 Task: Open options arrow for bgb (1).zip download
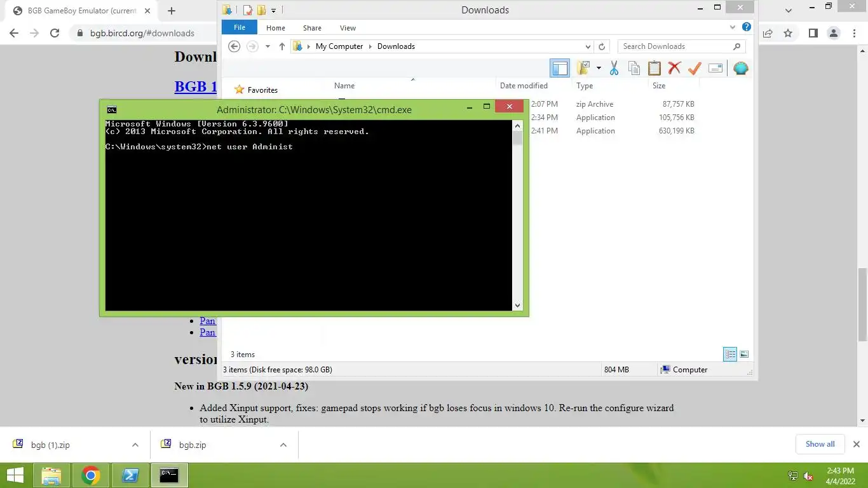point(135,445)
